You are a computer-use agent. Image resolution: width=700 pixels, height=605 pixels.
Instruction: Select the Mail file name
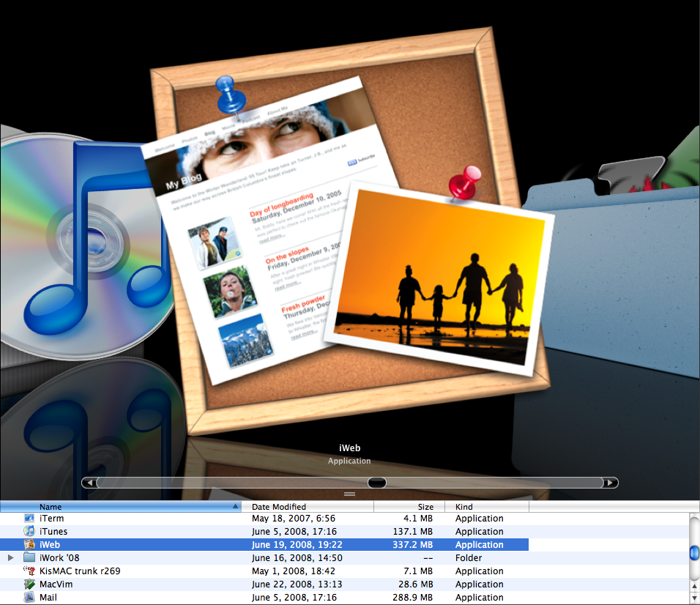click(48, 598)
